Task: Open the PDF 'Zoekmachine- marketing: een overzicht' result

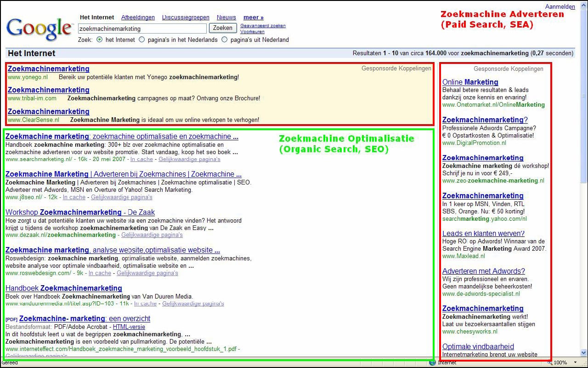Action: (x=85, y=319)
